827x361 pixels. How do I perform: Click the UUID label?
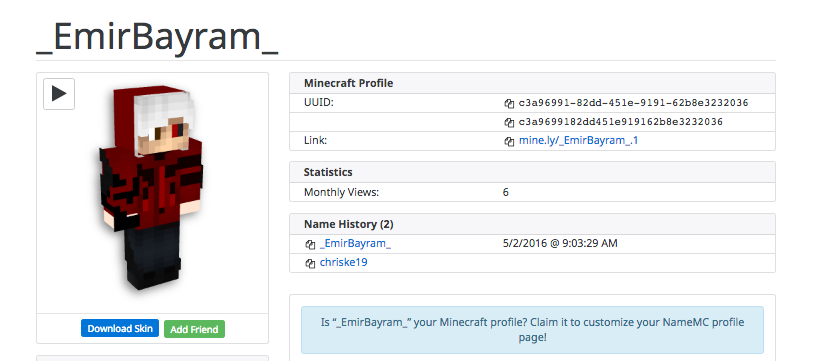pos(319,102)
